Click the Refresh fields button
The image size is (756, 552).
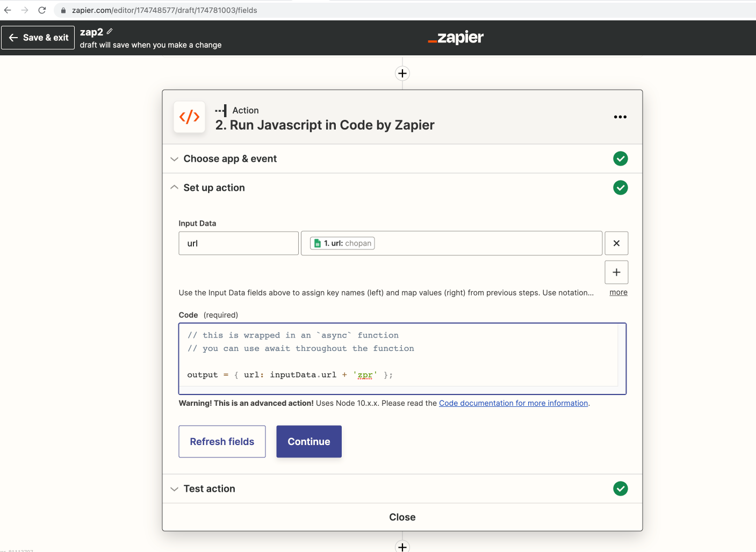point(222,442)
